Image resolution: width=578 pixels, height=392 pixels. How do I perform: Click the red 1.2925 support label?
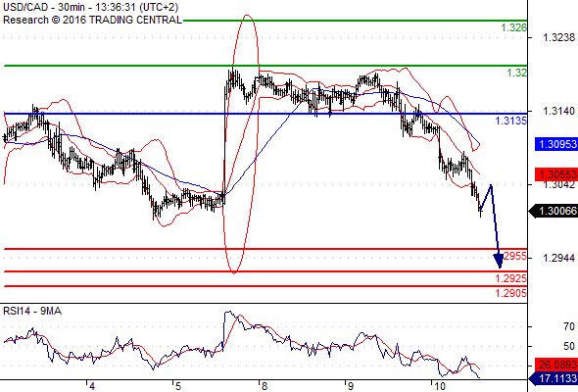(511, 278)
